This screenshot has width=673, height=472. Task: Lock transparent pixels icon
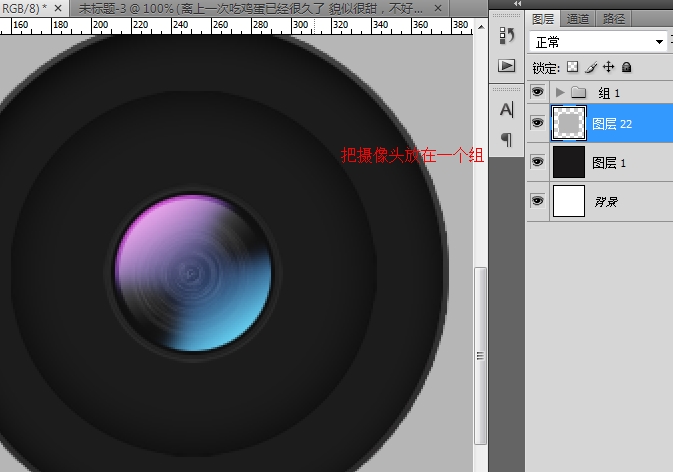coord(572,68)
